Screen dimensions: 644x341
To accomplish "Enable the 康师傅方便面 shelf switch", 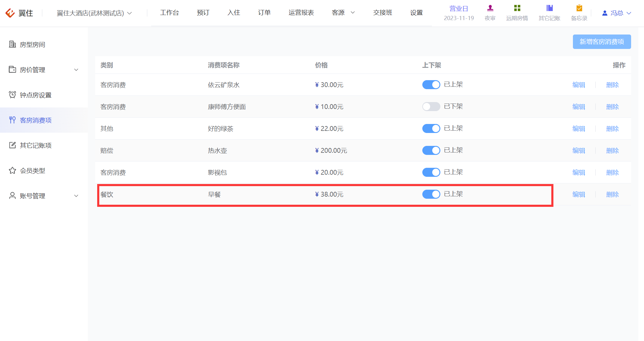I will coord(431,107).
